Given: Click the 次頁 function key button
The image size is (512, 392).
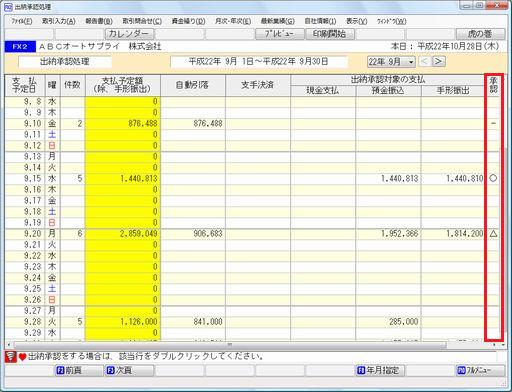Looking at the screenshot, I should [x=129, y=370].
